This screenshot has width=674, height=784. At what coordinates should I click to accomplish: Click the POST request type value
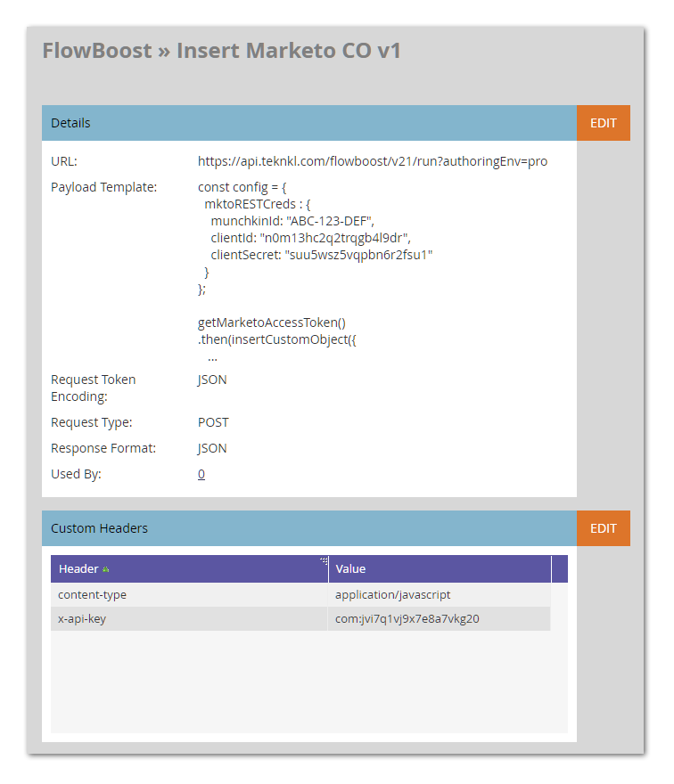click(x=213, y=422)
